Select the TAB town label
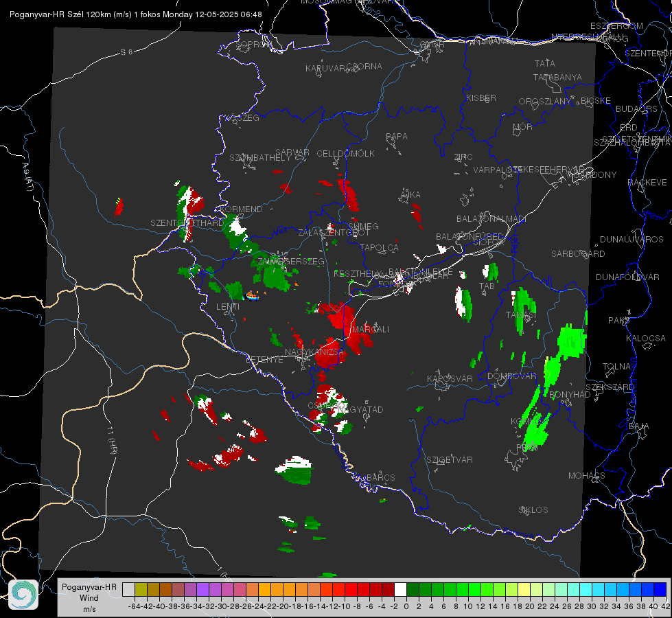Image resolution: width=672 pixels, height=618 pixels. pos(487,286)
